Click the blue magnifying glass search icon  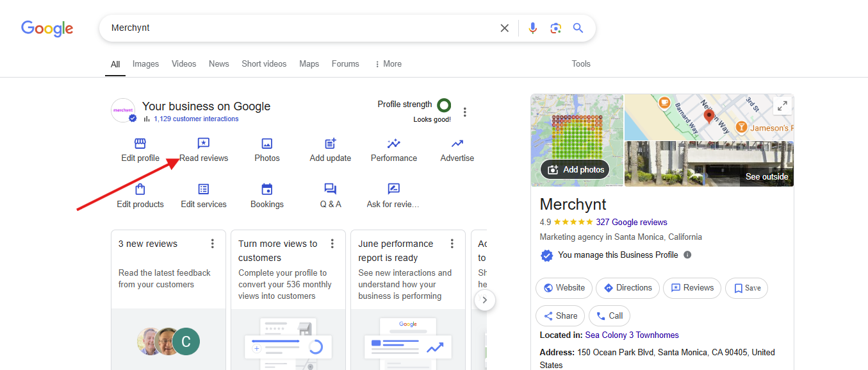click(578, 28)
